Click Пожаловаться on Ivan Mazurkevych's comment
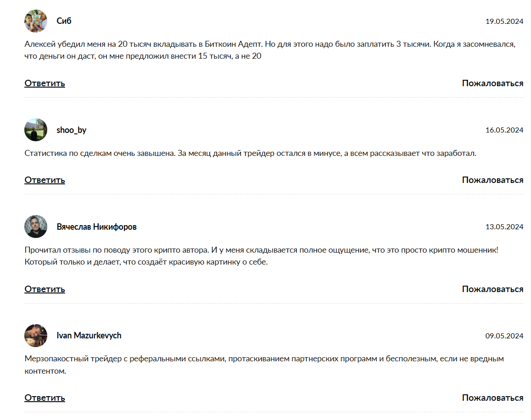 point(492,398)
